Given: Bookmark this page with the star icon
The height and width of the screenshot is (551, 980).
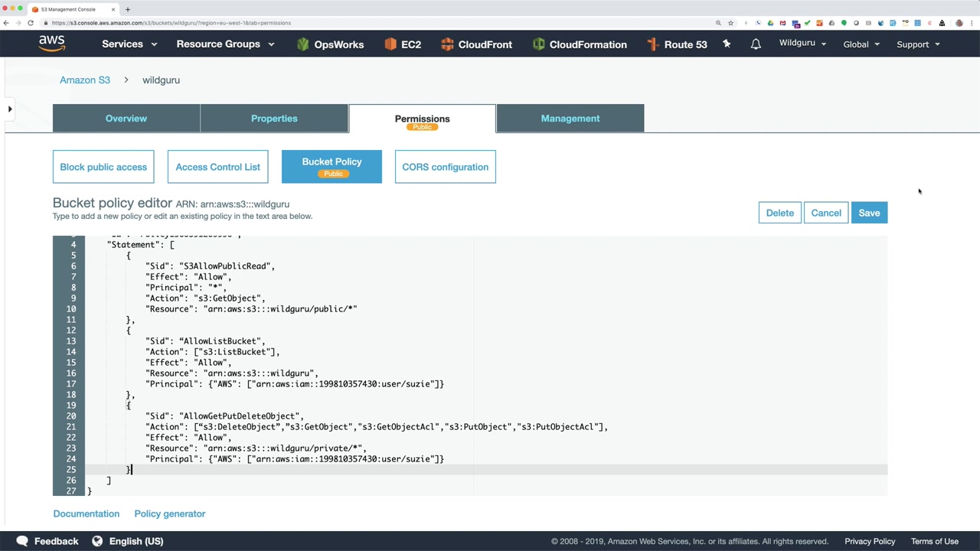Looking at the screenshot, I should click(x=730, y=23).
